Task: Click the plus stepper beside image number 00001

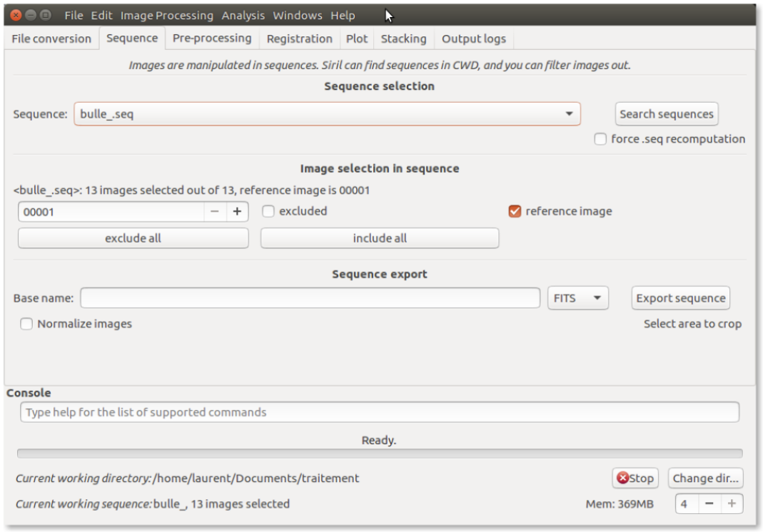Action: click(238, 212)
